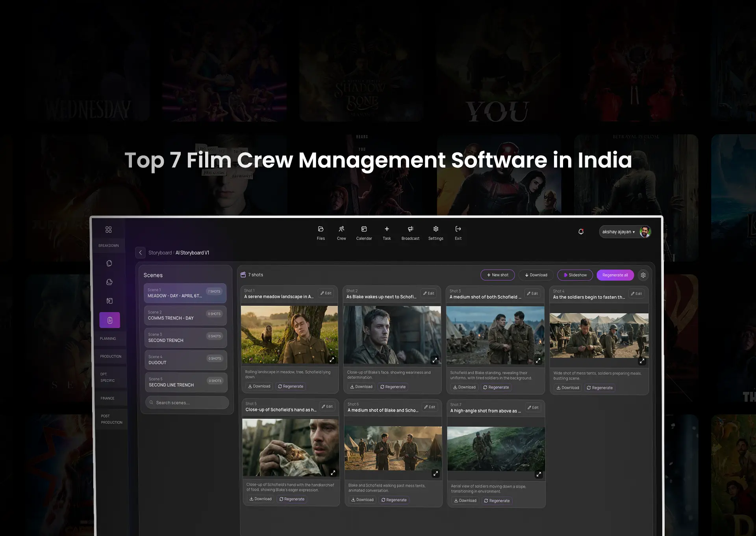The image size is (756, 536).
Task: Open the Shot 7 aerial slope thumbnail
Action: [x=496, y=449]
